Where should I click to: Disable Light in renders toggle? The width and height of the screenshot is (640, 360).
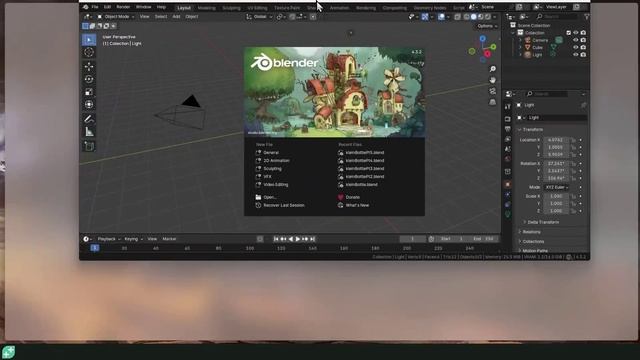pyautogui.click(x=583, y=55)
